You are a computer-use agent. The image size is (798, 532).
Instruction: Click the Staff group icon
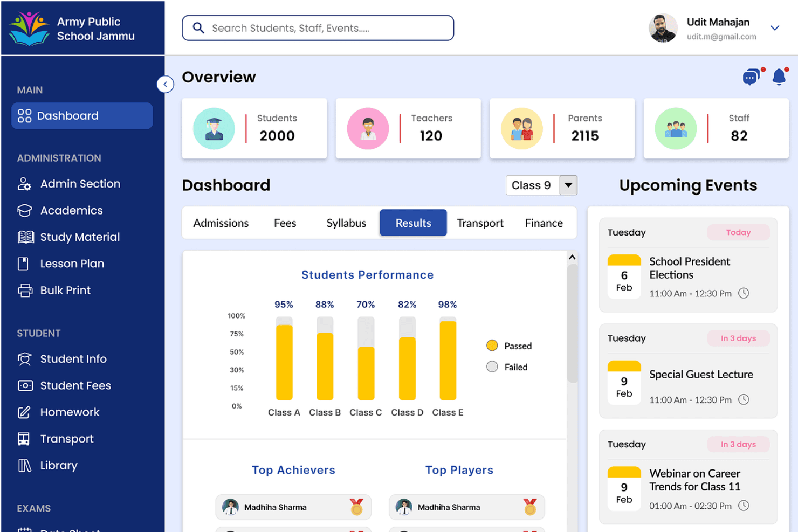[x=676, y=128]
